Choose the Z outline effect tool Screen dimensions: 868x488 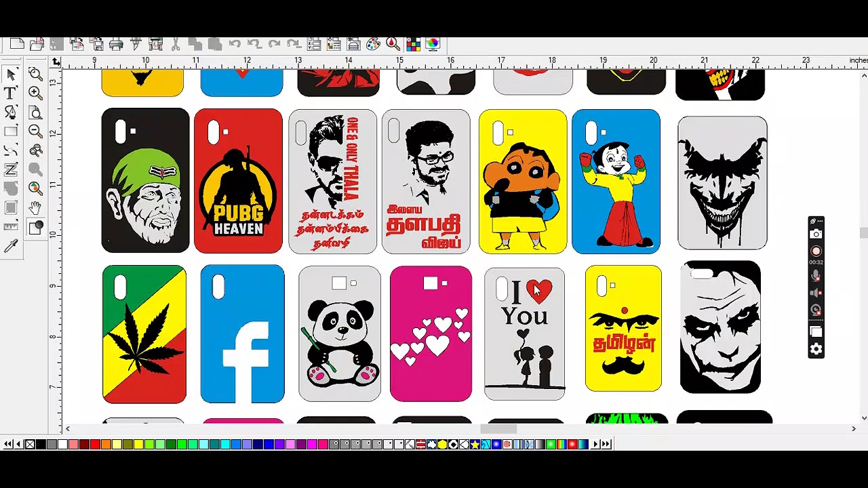[11, 169]
